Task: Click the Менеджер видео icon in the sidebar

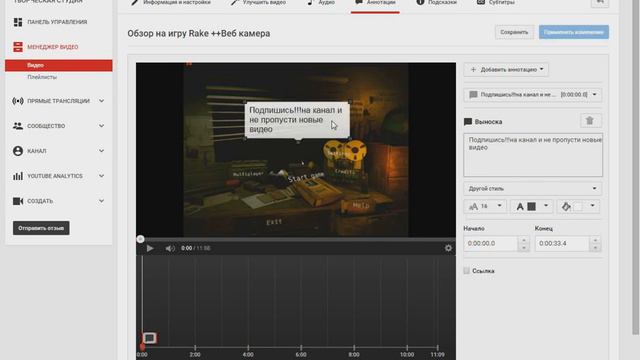Action: coord(18,47)
